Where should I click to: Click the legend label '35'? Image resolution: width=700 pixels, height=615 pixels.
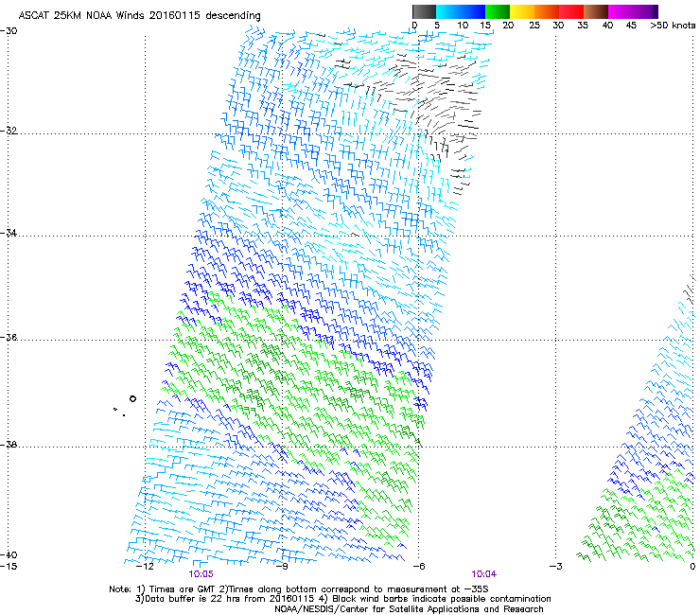pos(583,25)
